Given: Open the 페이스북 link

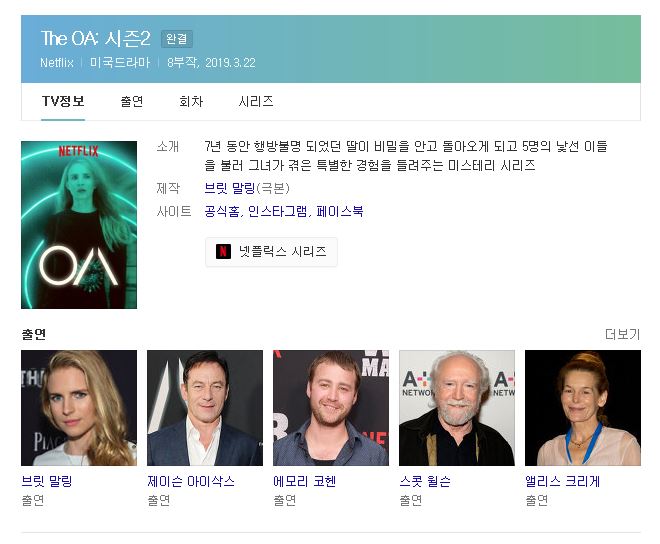Looking at the screenshot, I should (x=340, y=211).
